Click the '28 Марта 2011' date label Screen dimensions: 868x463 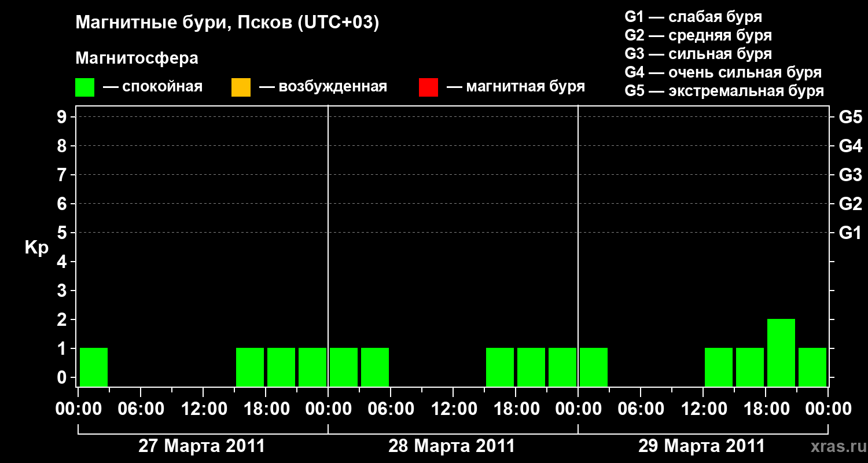pyautogui.click(x=451, y=446)
